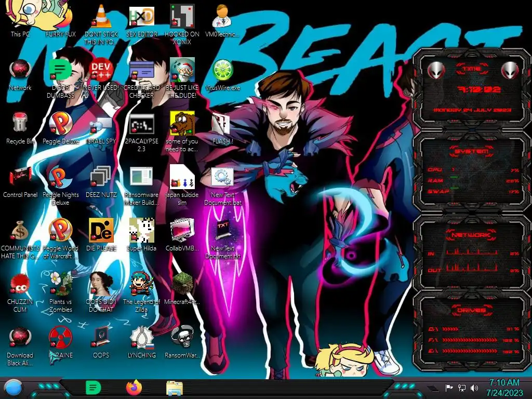Open the DONT STICK THIS IN YO... VLC cone icon
Image resolution: width=532 pixels, height=399 pixels.
(101, 24)
